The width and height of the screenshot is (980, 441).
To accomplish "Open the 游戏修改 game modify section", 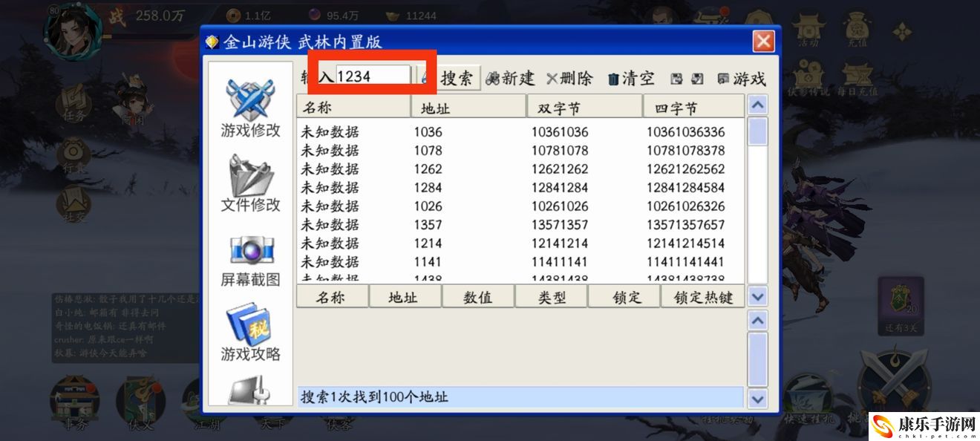I will (x=251, y=109).
